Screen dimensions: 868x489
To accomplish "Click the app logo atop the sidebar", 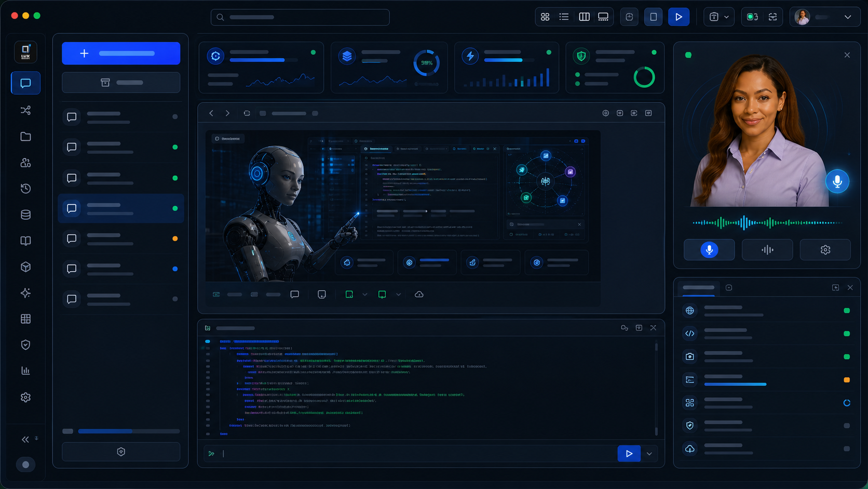I will (25, 52).
